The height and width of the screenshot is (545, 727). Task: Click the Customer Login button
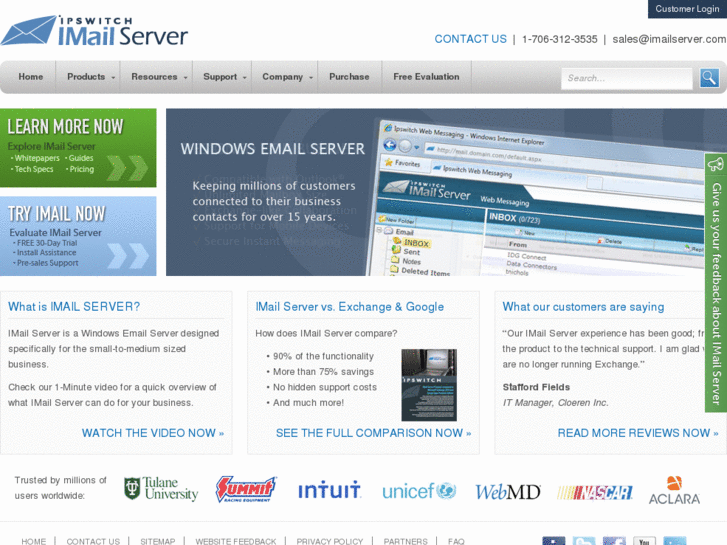click(687, 9)
